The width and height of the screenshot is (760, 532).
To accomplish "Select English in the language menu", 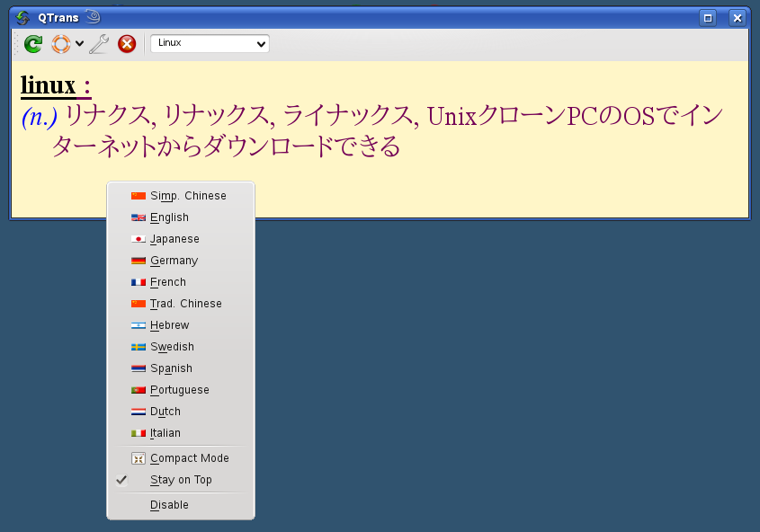I will [x=181, y=217].
